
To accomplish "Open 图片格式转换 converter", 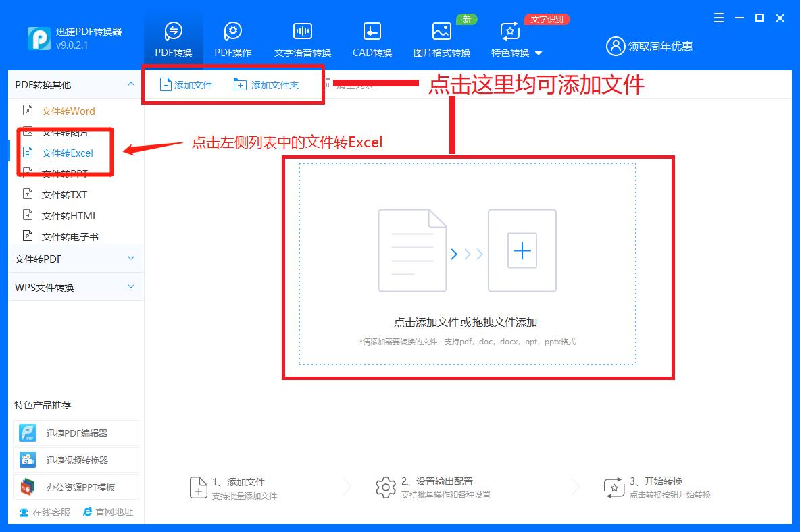I will (441, 37).
